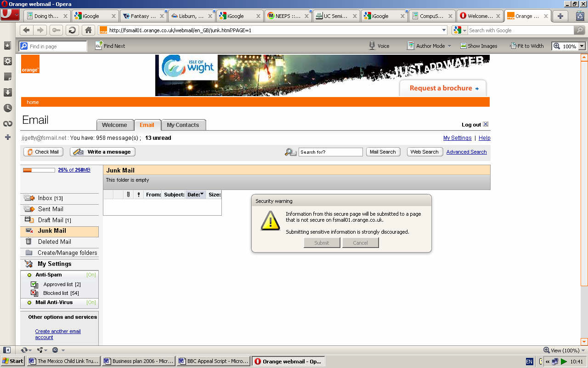Click the Search for? mail input field
Image resolution: width=588 pixels, height=368 pixels.
pyautogui.click(x=330, y=152)
